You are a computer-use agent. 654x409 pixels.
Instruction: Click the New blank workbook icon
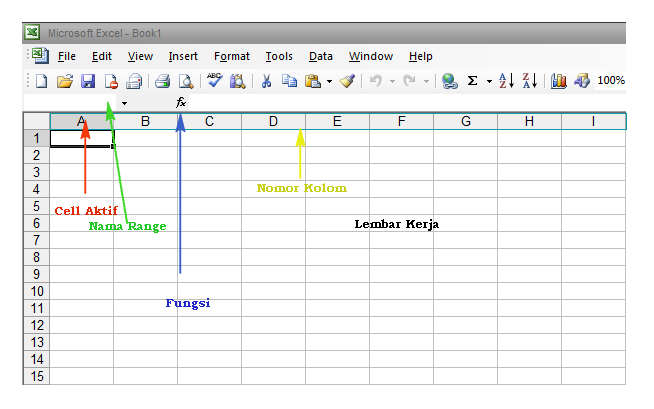pos(41,81)
